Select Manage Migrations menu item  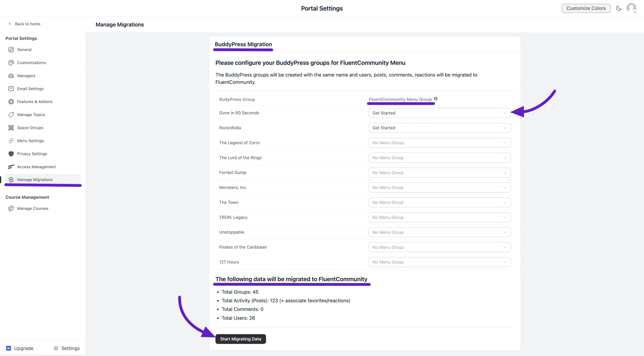coord(43,180)
